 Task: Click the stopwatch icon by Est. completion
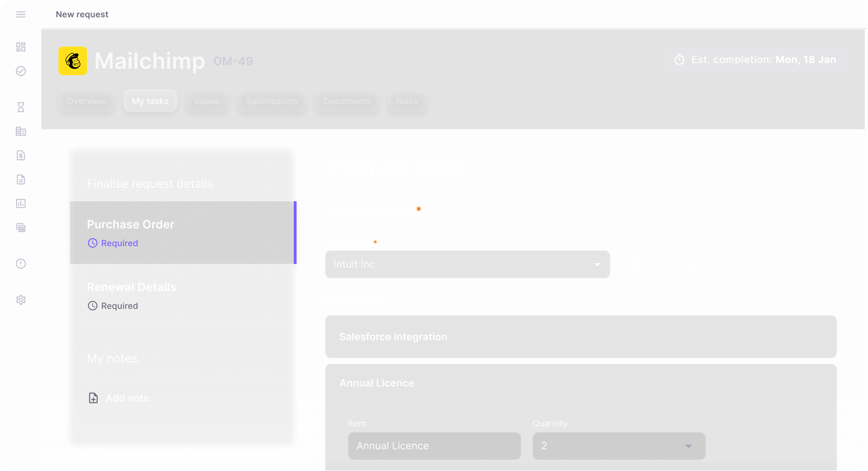click(x=679, y=59)
